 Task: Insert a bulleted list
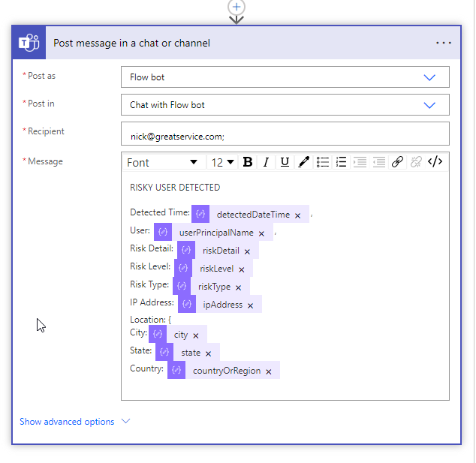323,162
